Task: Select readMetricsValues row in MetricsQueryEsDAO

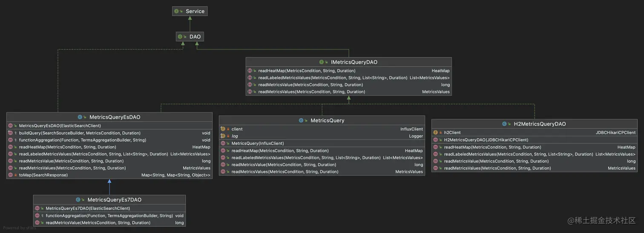Action: [x=109, y=168]
